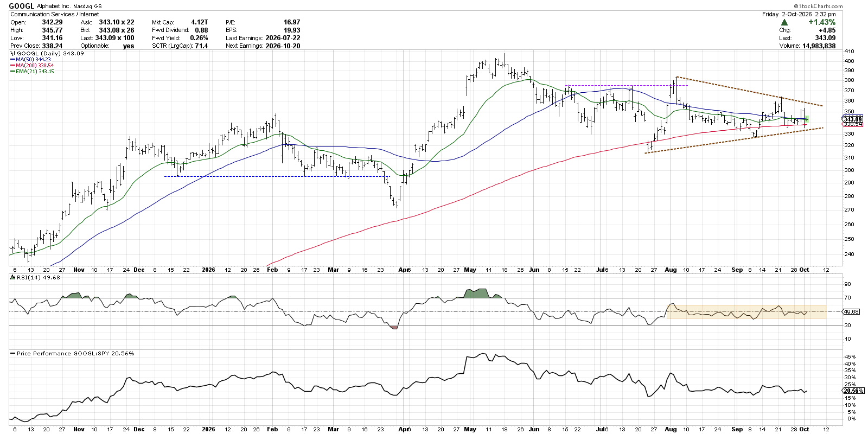Viewport: 868px width, 434px height.
Task: Click the Last Earnings date 2026-07-22
Action: pyautogui.click(x=283, y=38)
